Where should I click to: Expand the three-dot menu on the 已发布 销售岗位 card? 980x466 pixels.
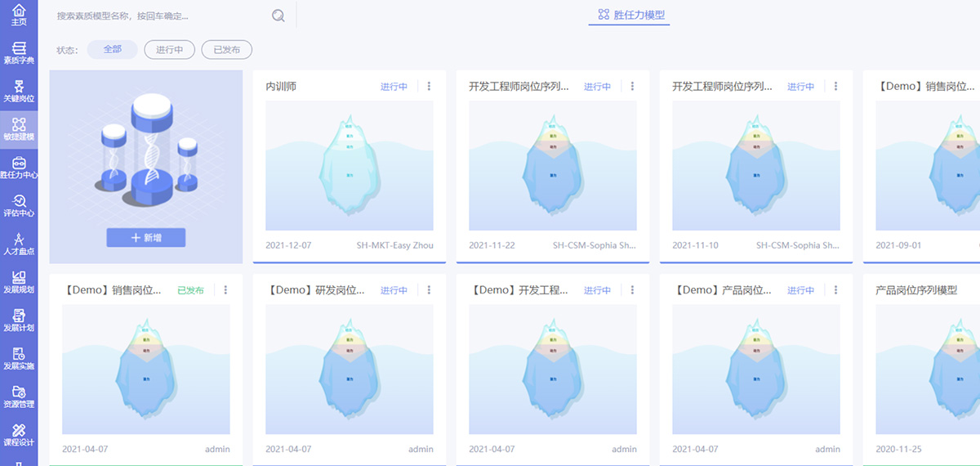point(226,289)
